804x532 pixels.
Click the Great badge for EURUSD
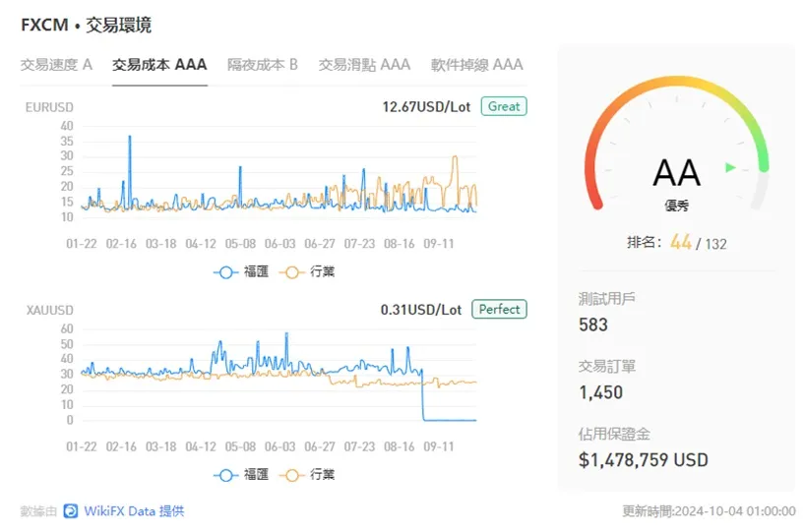point(504,106)
